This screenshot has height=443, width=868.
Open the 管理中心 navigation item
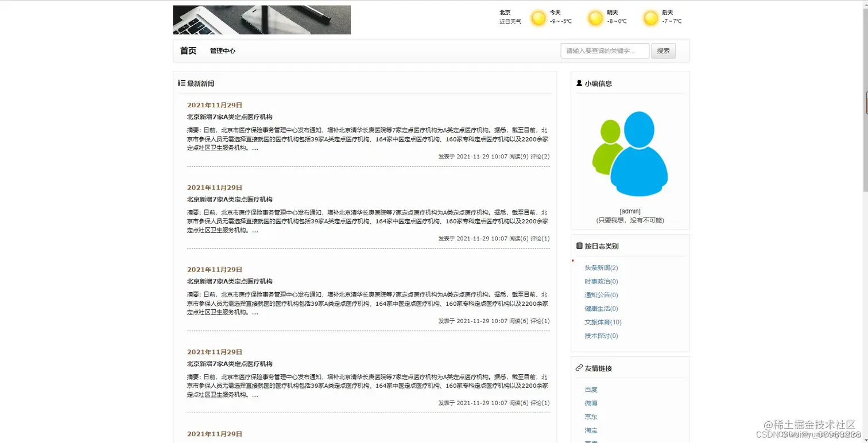click(x=223, y=50)
